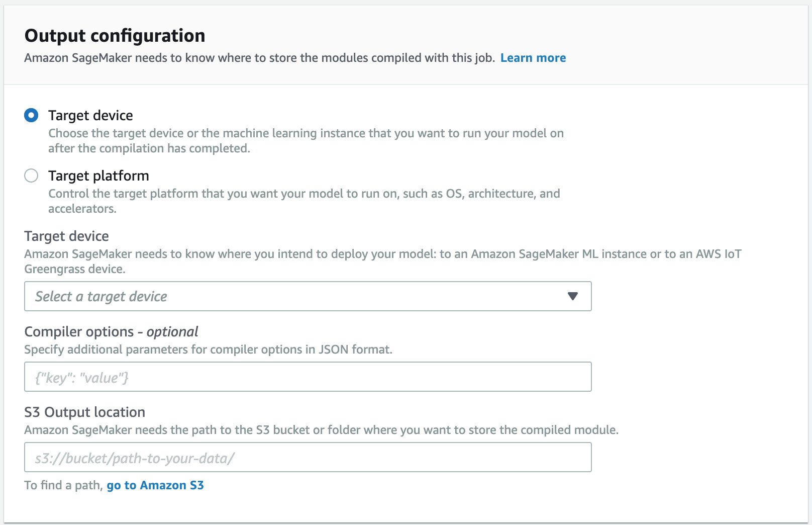Click inside the '{"key": "value"}' placeholder box
812x525 pixels.
[308, 377]
